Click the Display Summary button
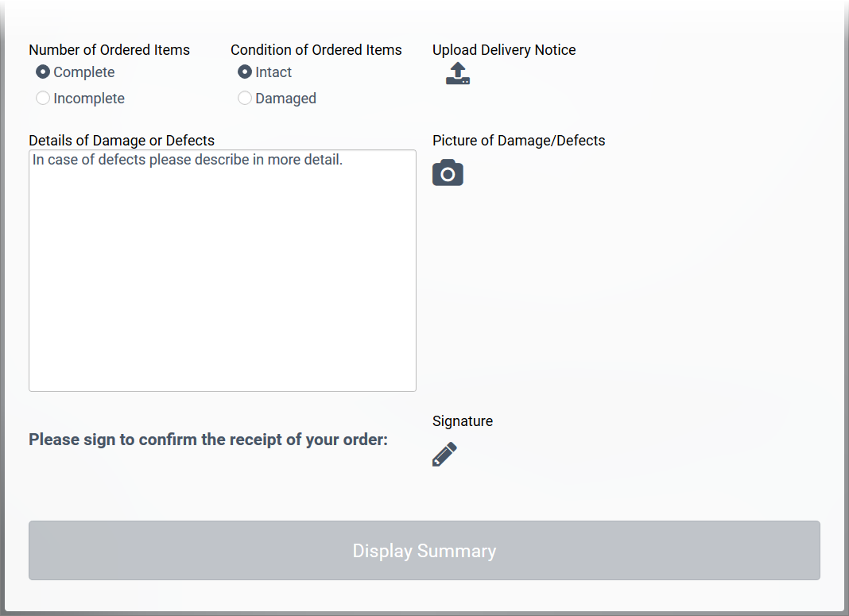 pyautogui.click(x=424, y=550)
